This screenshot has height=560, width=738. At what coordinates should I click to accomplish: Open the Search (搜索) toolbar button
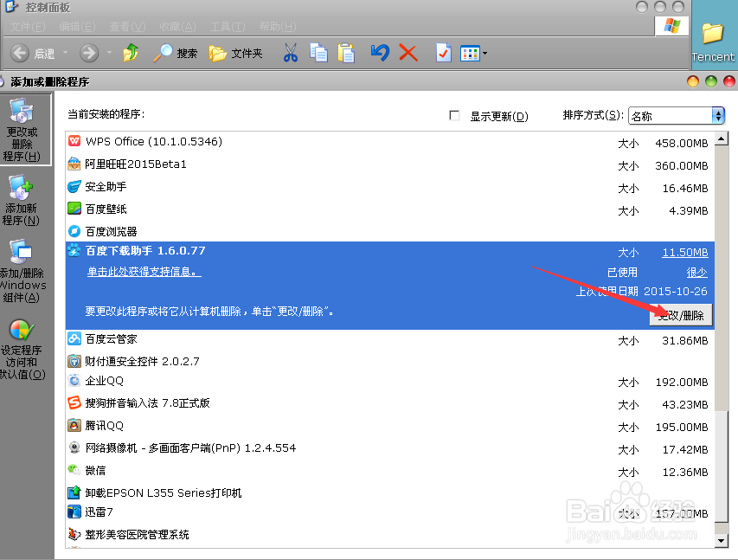[x=176, y=53]
